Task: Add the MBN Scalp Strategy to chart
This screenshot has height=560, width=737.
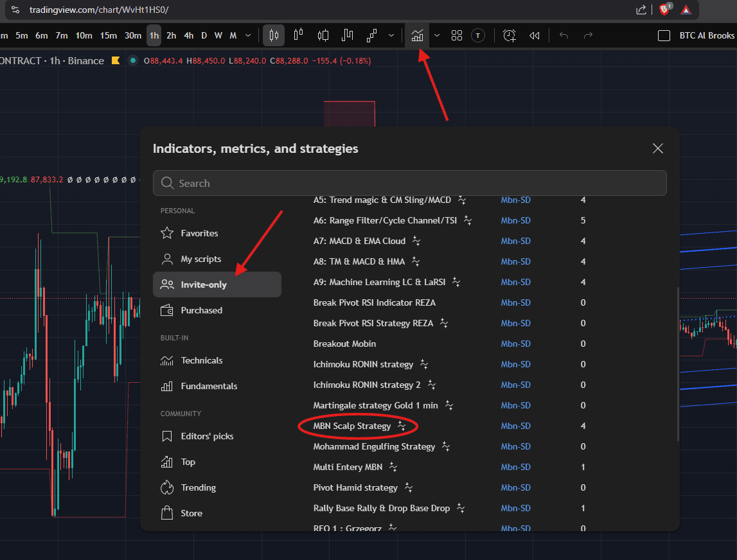Action: (x=352, y=426)
